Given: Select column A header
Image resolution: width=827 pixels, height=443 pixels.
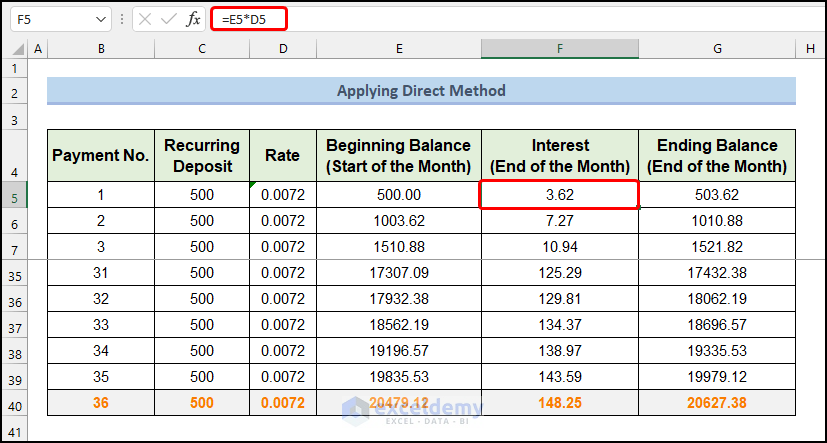Looking at the screenshot, I should [37, 49].
